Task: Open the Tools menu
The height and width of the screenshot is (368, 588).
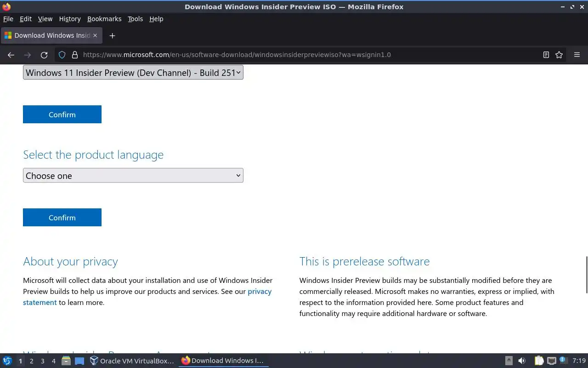Action: [x=136, y=19]
